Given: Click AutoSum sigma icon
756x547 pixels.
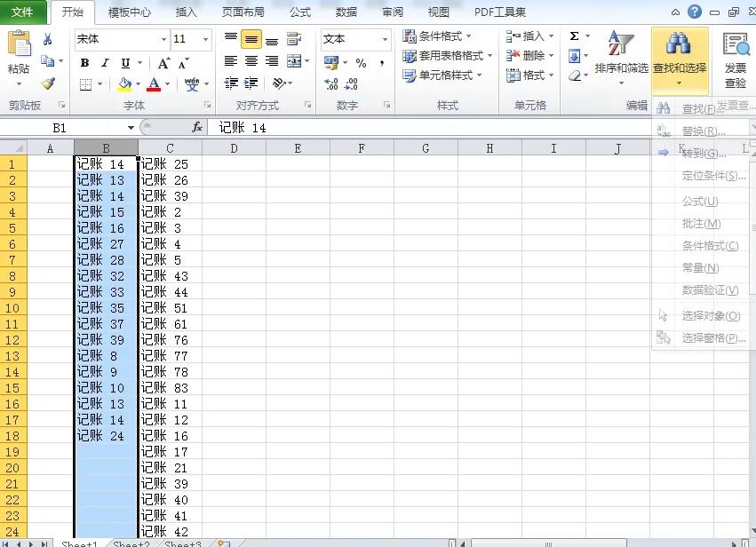Looking at the screenshot, I should [x=574, y=36].
